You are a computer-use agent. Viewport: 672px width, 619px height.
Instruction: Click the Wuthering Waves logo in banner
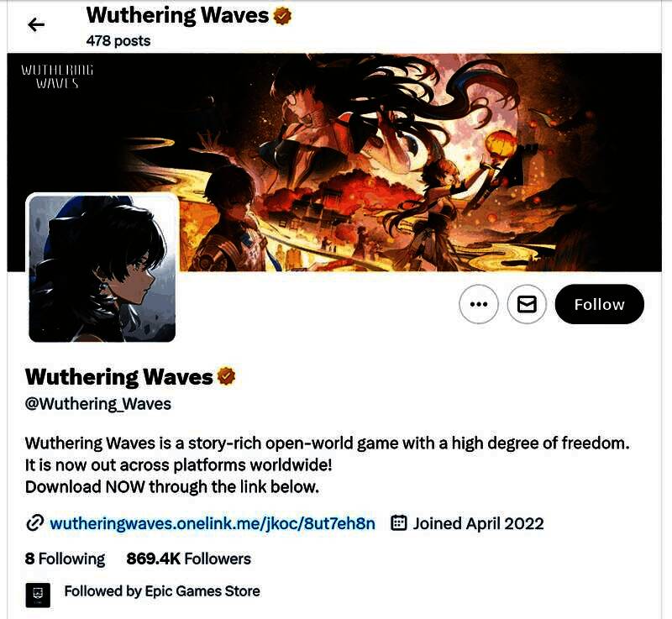click(57, 76)
